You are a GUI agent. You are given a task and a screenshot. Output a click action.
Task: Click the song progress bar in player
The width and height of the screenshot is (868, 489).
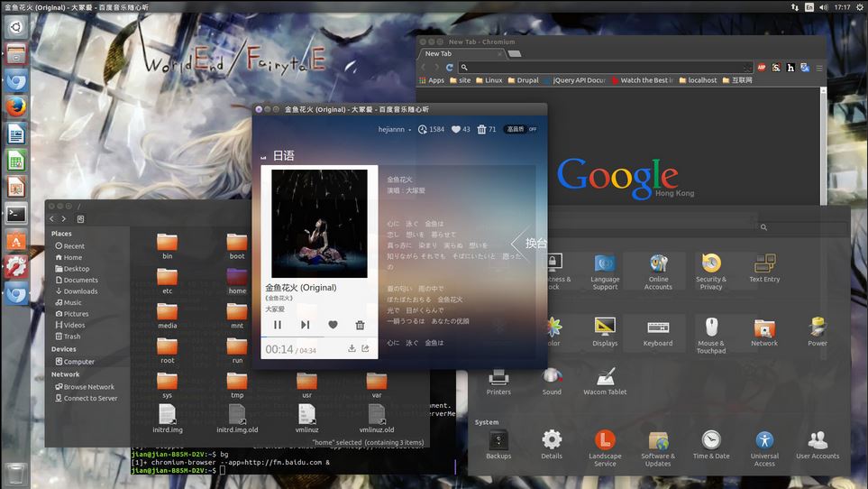click(319, 337)
